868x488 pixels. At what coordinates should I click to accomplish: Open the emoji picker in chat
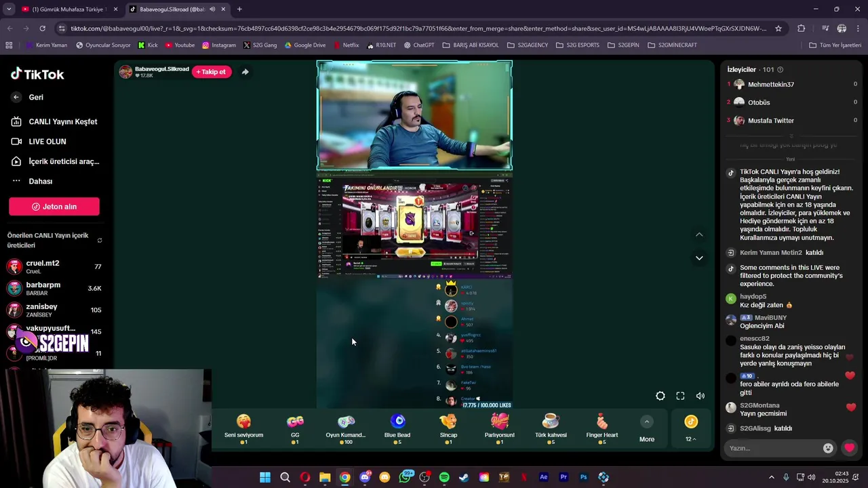828,448
